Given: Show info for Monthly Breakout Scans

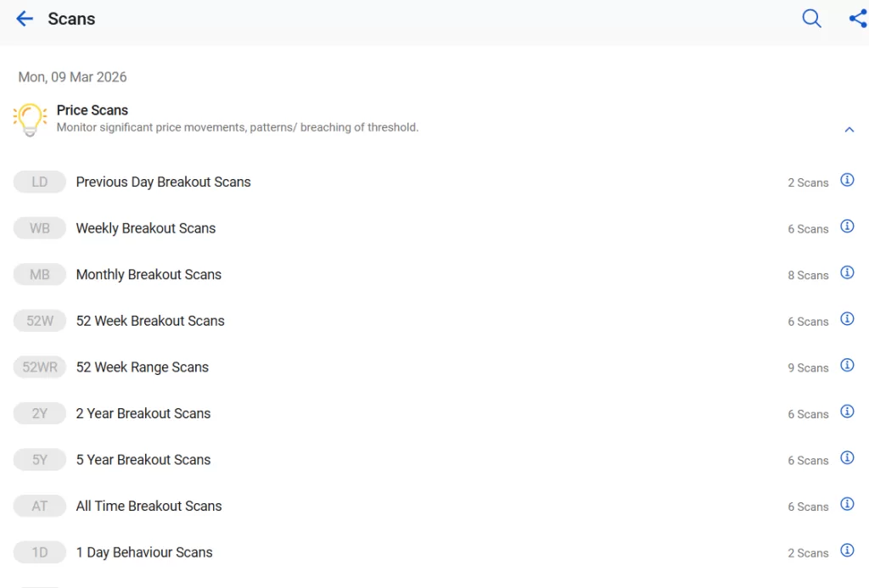Looking at the screenshot, I should (x=846, y=273).
